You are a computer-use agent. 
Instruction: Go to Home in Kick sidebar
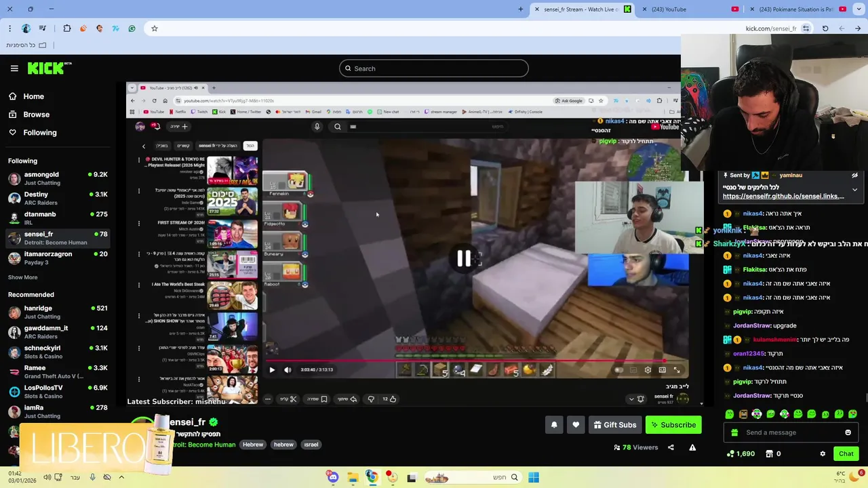33,96
